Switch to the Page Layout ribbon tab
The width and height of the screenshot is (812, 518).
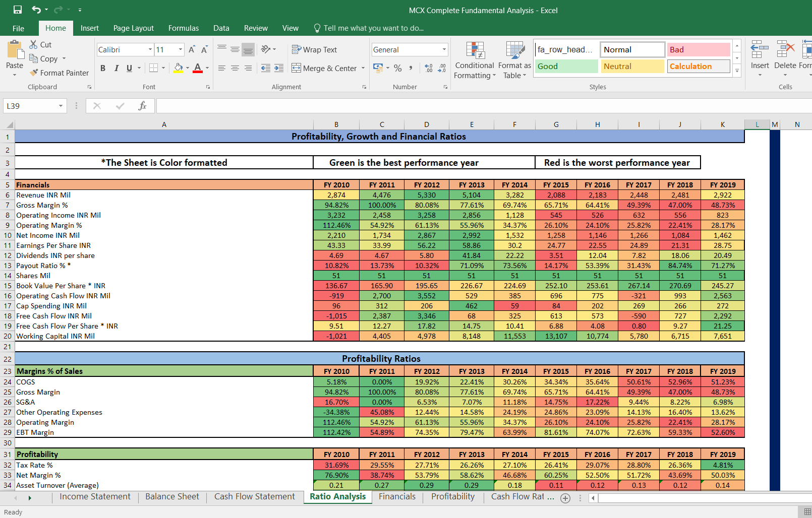[x=133, y=28]
